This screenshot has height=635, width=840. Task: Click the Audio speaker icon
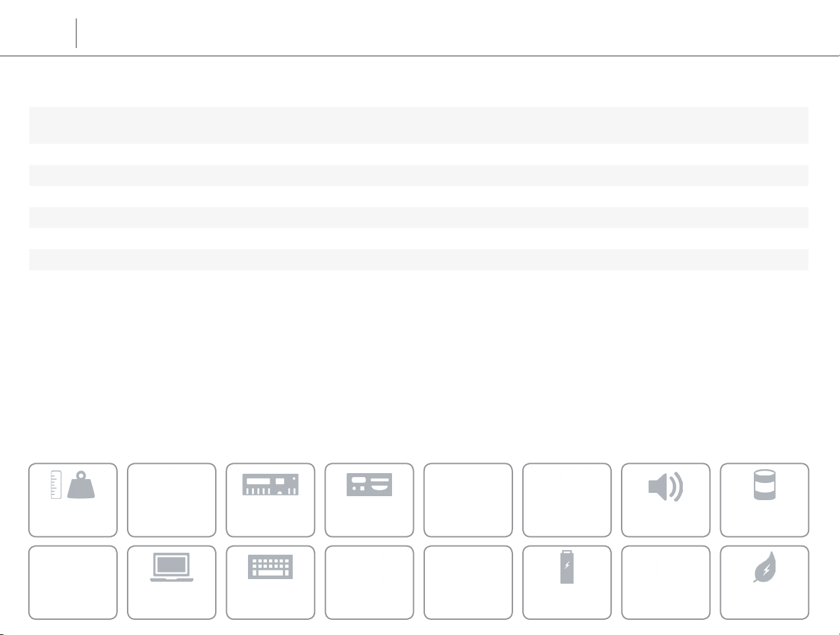point(666,488)
